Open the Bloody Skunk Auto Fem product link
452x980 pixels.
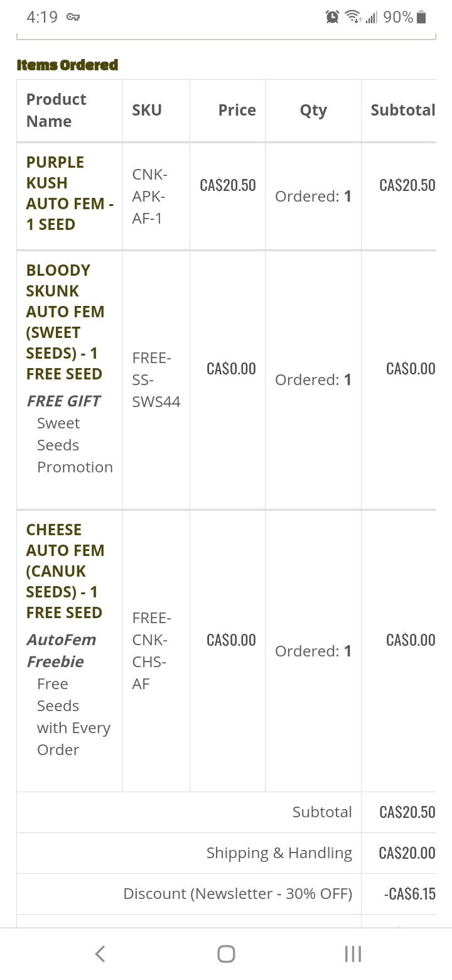tap(65, 322)
